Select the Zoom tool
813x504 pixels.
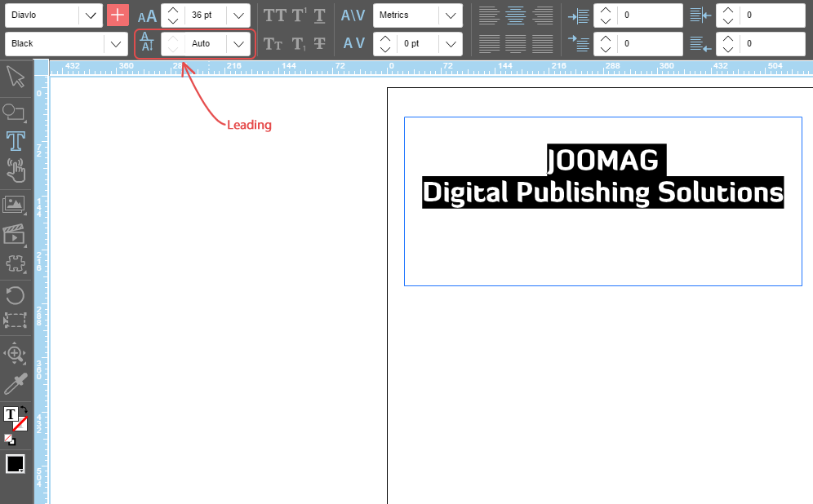(15, 353)
